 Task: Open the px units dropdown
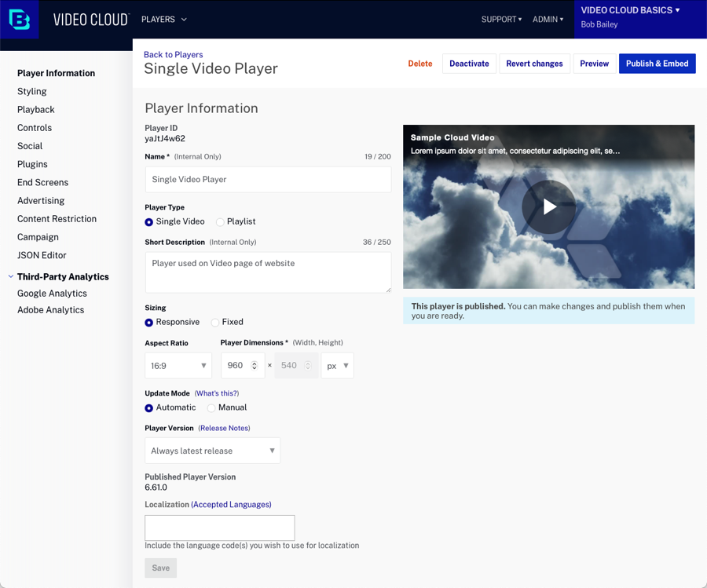click(337, 365)
